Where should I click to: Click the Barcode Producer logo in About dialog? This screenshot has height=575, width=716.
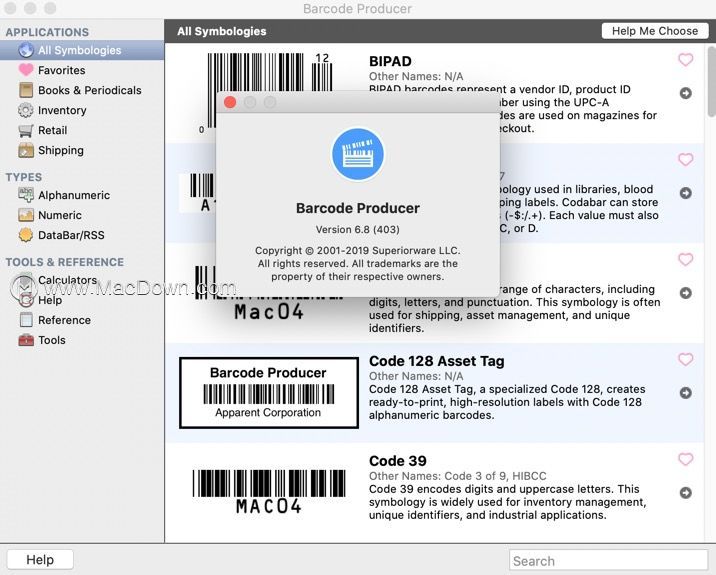[358, 154]
